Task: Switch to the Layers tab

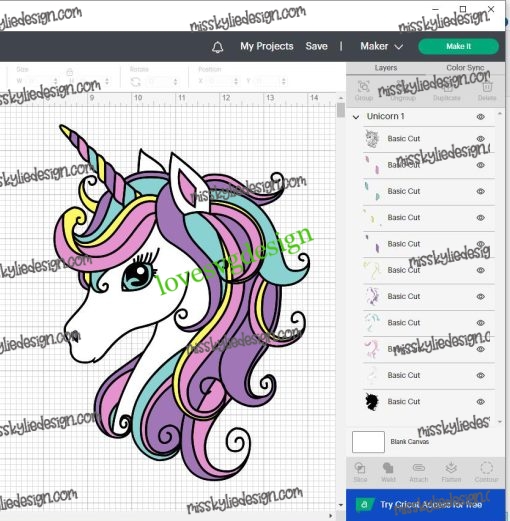Action: 386,68
